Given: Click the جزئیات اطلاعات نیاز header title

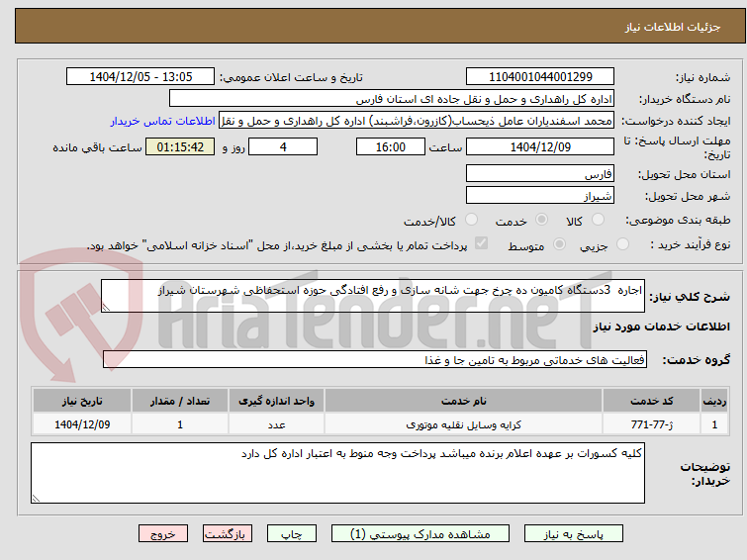Looking at the screenshot, I should (x=673, y=27).
